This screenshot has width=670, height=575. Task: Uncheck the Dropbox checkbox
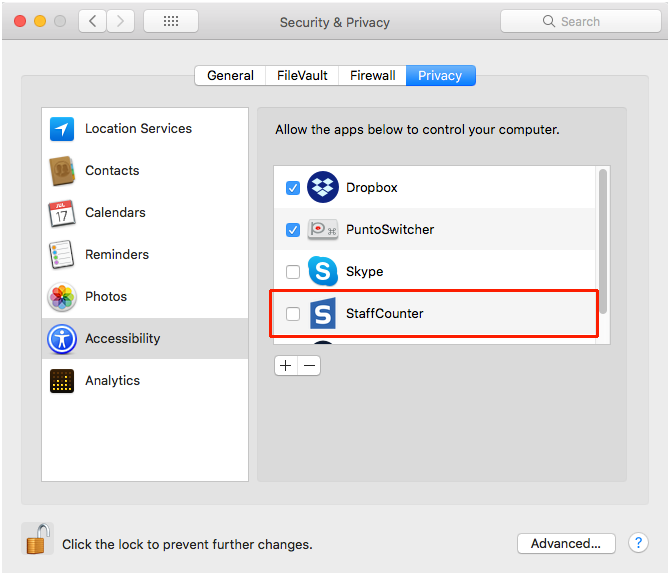tap(293, 188)
